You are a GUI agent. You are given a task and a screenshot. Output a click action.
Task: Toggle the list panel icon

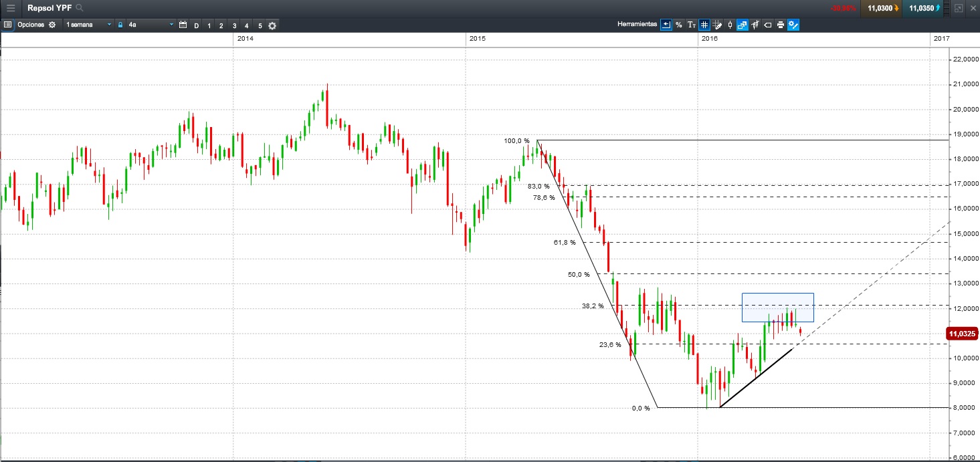click(x=8, y=25)
